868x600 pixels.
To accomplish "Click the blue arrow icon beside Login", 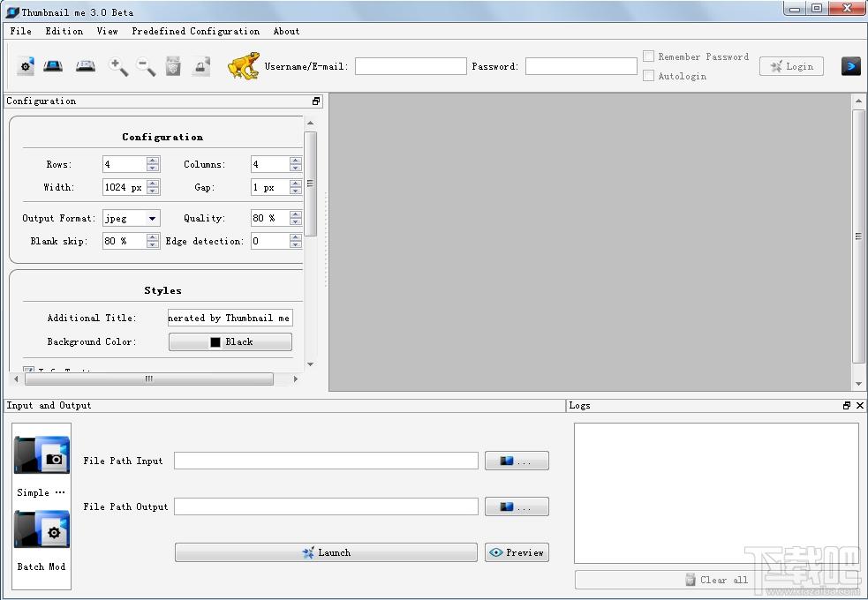I will pos(851,66).
